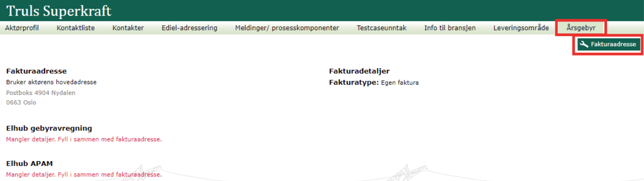Click the Årsgebyr tab
This screenshot has height=181, width=644.
(x=581, y=28)
